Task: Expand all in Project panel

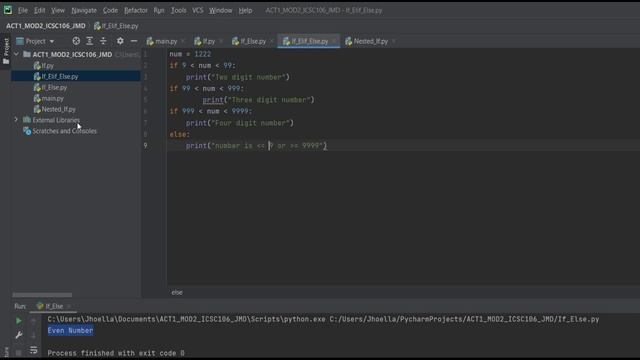Action: point(89,41)
